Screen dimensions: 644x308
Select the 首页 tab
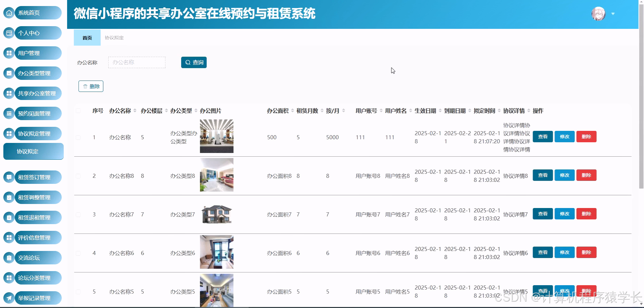87,38
